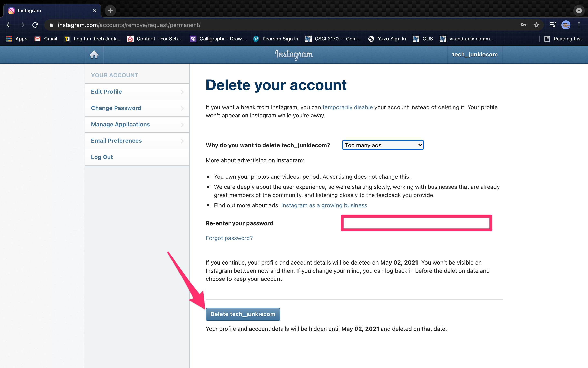Viewport: 588px width, 368px height.
Task: Open Yuzu Sign In bookmark
Action: coord(387,39)
